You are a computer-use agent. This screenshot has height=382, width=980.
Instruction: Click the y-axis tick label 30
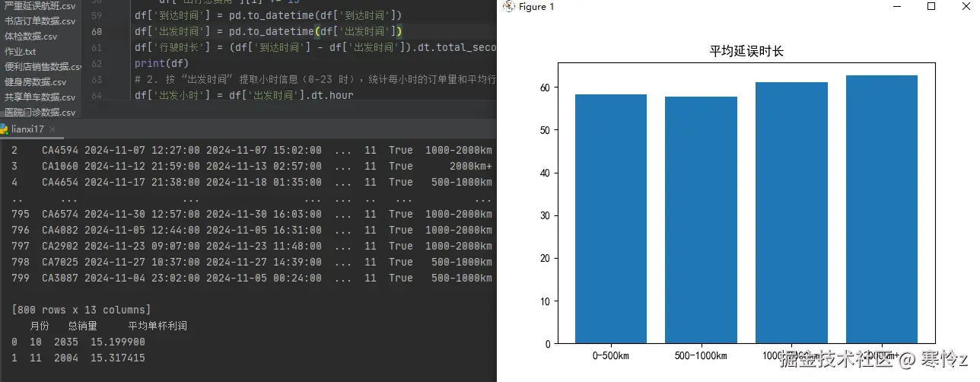(x=545, y=215)
